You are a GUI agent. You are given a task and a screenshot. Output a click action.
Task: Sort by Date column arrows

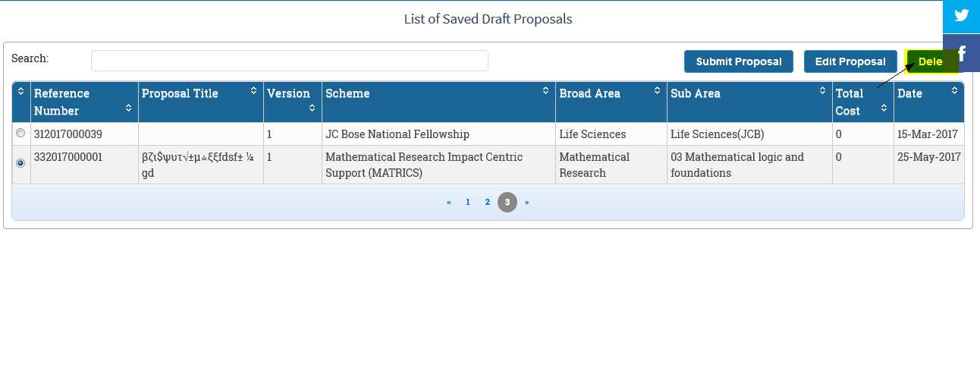pos(954,91)
